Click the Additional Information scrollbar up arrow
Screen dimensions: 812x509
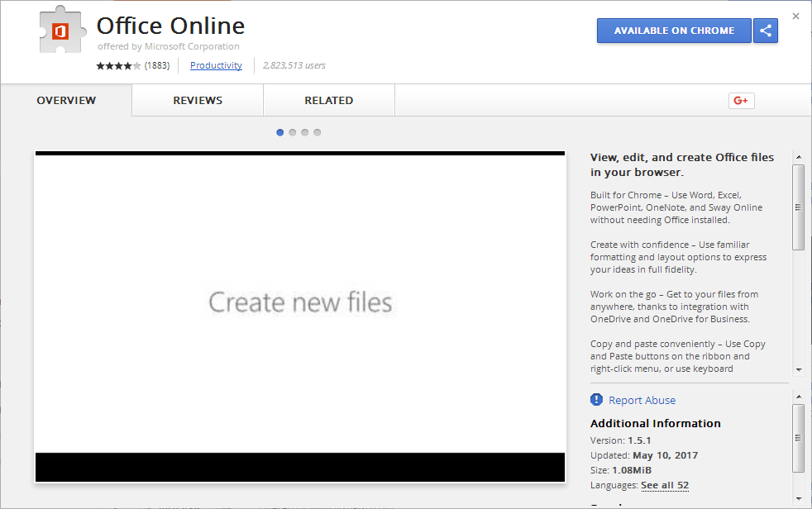click(799, 397)
